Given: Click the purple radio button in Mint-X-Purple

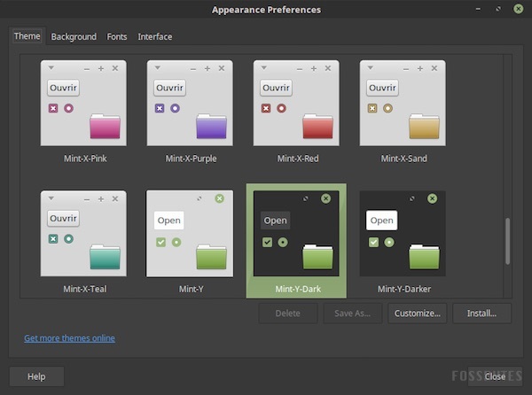Looking at the screenshot, I should click(x=175, y=108).
